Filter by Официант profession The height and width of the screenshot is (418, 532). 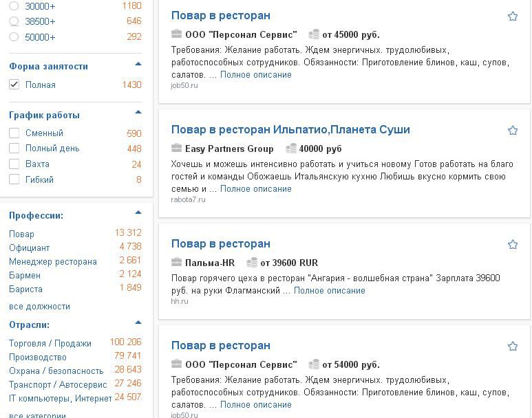click(x=29, y=247)
